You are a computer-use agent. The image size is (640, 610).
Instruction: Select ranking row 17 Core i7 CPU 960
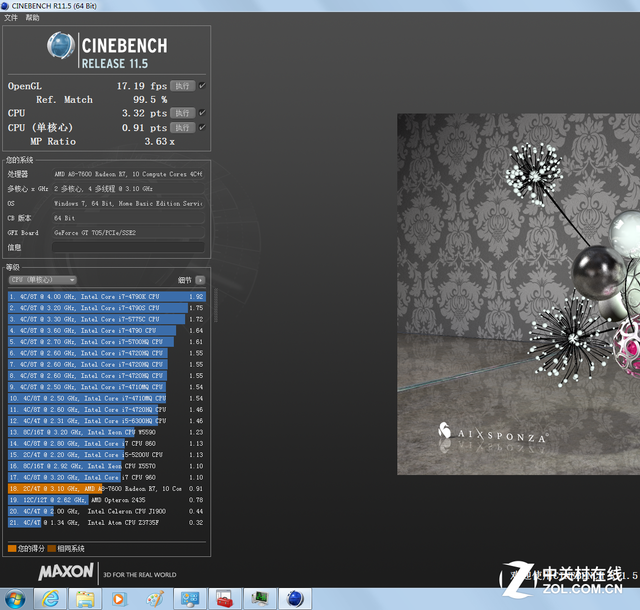coord(107,477)
